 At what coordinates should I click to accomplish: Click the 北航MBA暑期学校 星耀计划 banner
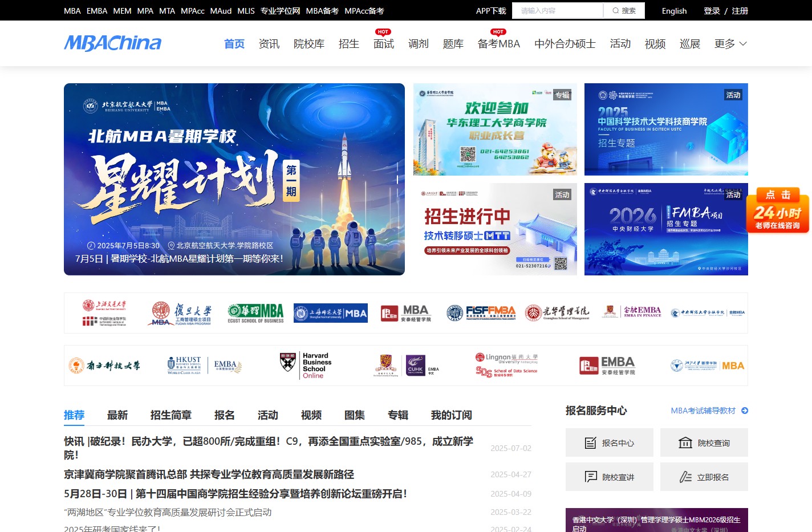[234, 179]
